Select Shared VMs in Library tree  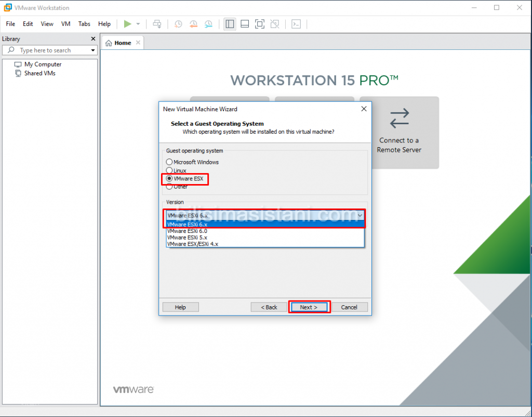click(x=39, y=73)
